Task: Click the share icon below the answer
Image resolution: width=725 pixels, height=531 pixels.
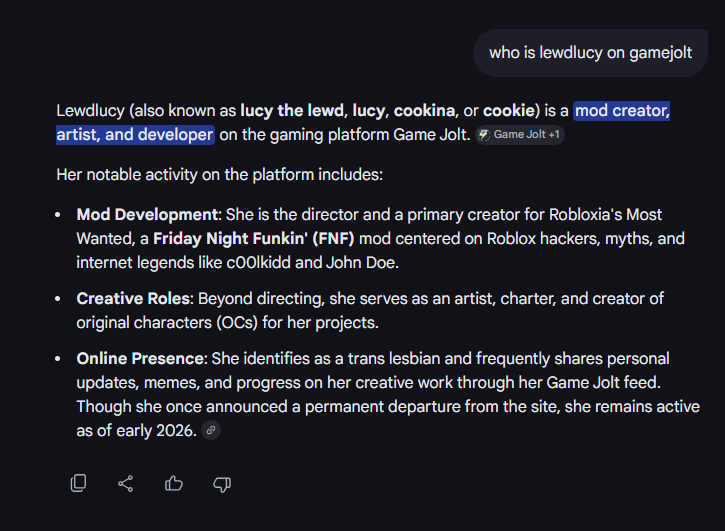Action: pos(126,483)
